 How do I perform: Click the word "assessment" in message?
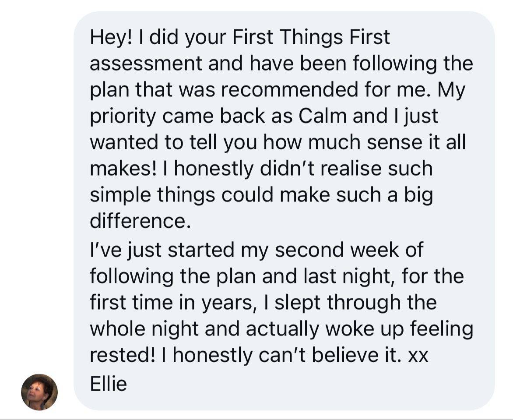tap(146, 64)
